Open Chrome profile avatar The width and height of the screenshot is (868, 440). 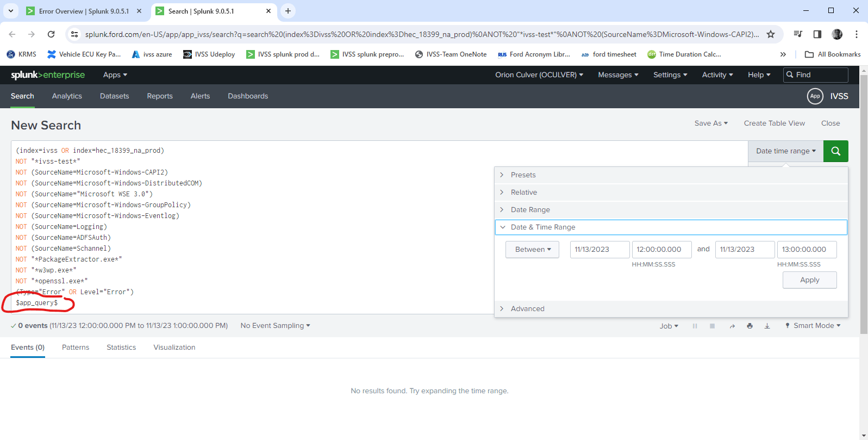837,34
